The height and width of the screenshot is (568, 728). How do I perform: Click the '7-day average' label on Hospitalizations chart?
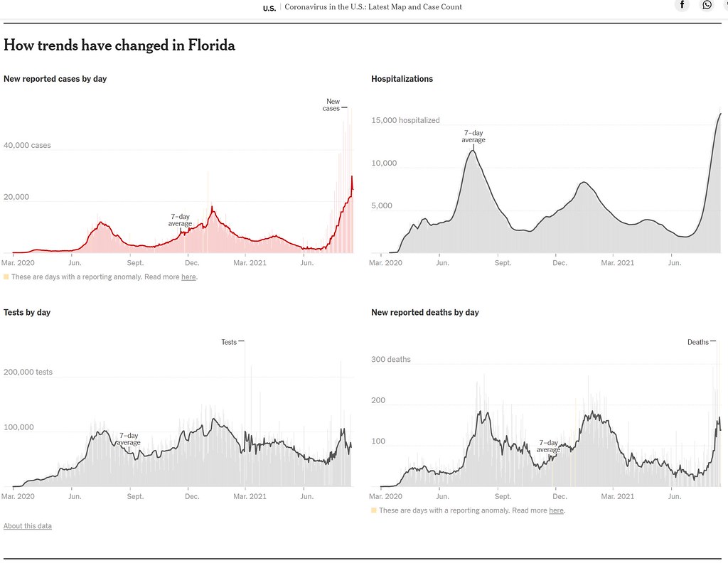[x=473, y=136]
